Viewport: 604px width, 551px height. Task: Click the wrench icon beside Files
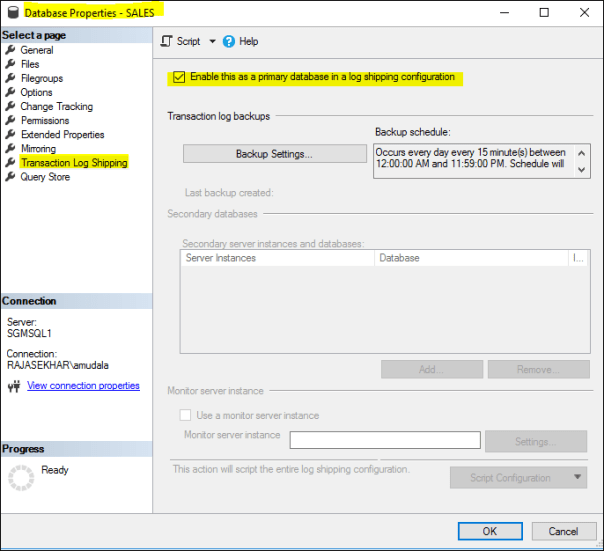click(x=10, y=64)
